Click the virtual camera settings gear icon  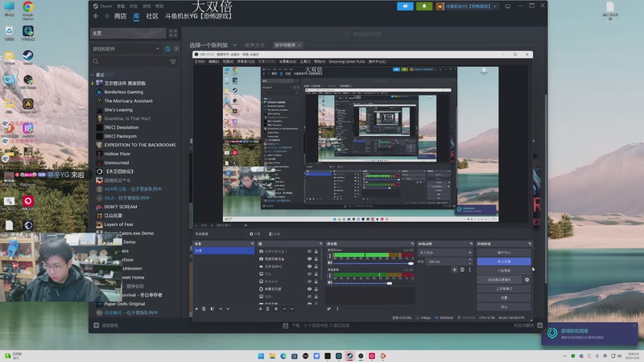pyautogui.click(x=527, y=279)
